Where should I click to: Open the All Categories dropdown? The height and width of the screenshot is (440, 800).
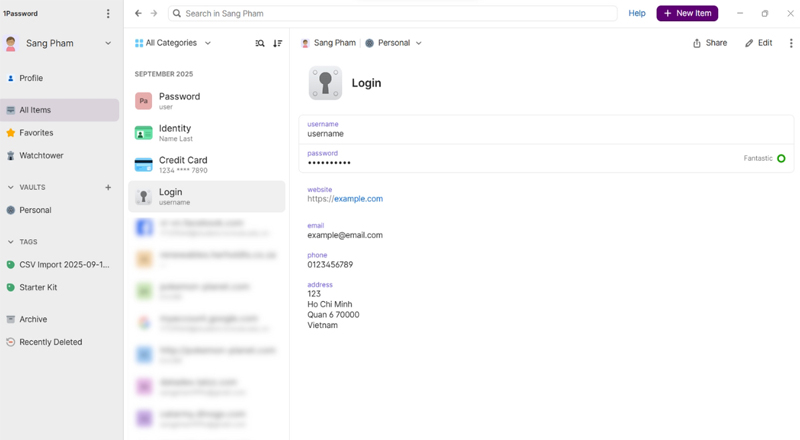173,44
